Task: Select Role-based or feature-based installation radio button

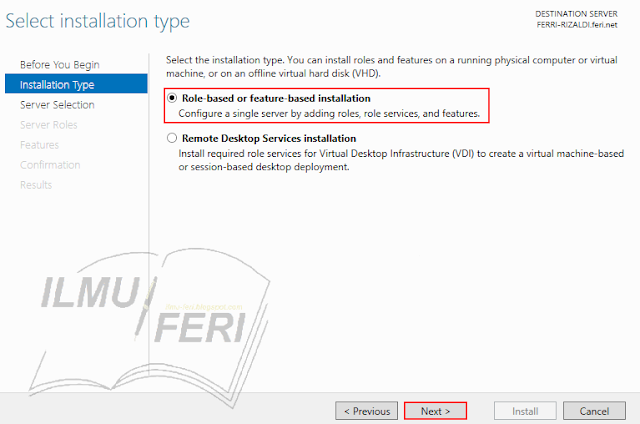Action: pyautogui.click(x=172, y=99)
